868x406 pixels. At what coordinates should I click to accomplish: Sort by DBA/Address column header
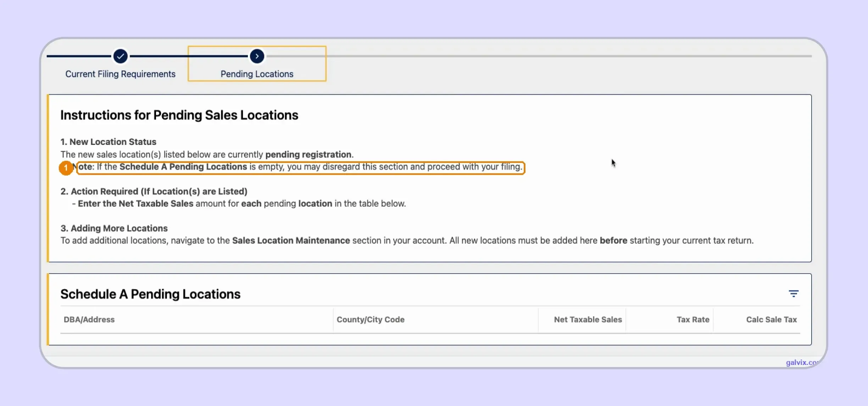click(x=89, y=320)
